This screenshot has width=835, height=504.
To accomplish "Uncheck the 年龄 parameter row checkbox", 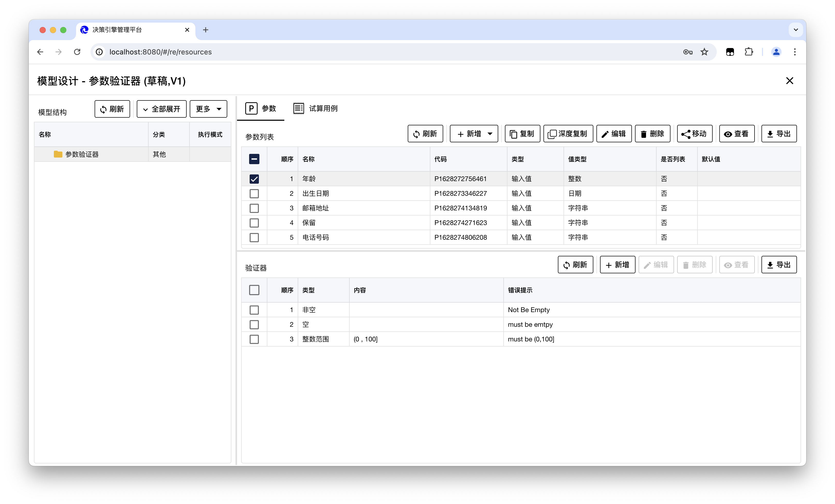I will (254, 179).
